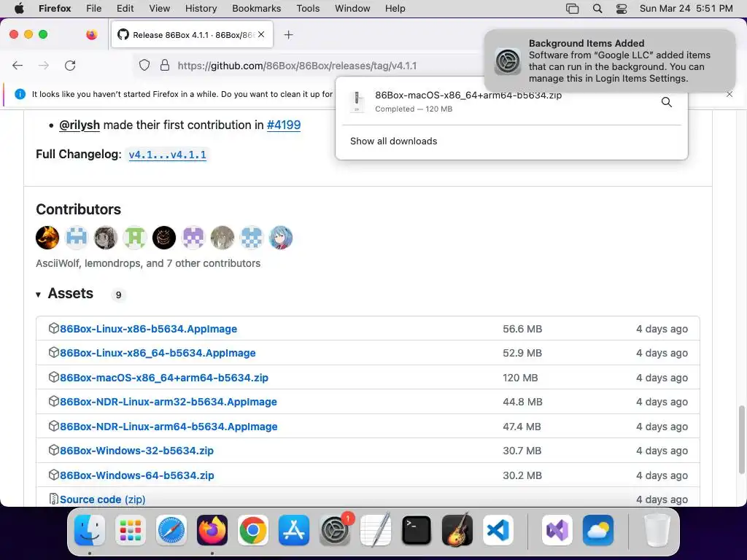Open the blue-haired anime contributor avatar

click(281, 237)
